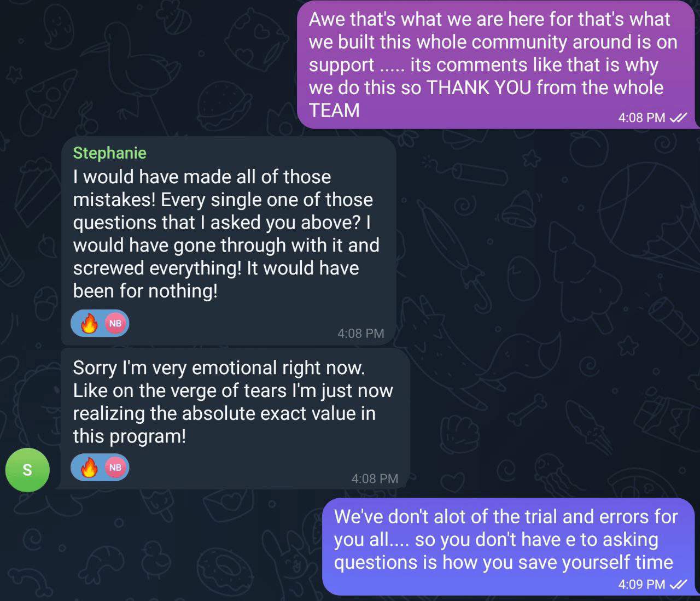Viewport: 700px width, 601px height.
Task: Click the NB avatar on the emotional message reaction
Action: [115, 468]
